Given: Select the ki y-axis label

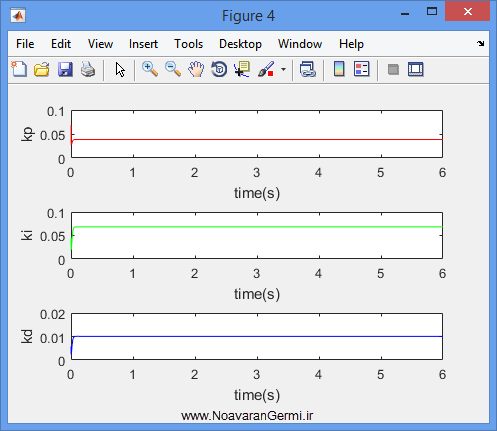Looking at the screenshot, I should click(27, 235).
